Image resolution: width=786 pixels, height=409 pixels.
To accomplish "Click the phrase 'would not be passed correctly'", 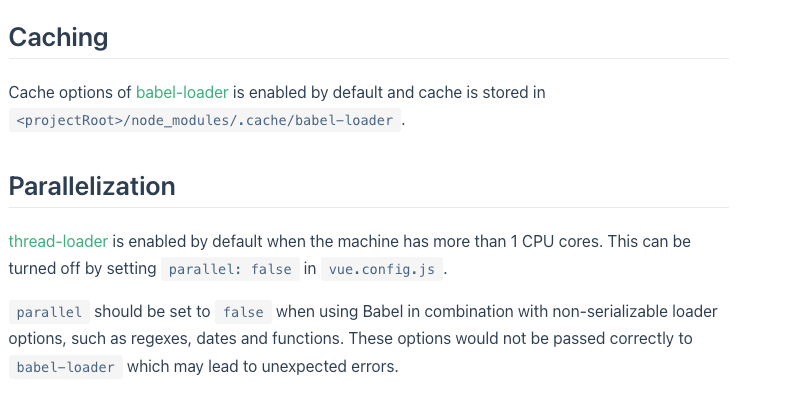I will point(564,338).
